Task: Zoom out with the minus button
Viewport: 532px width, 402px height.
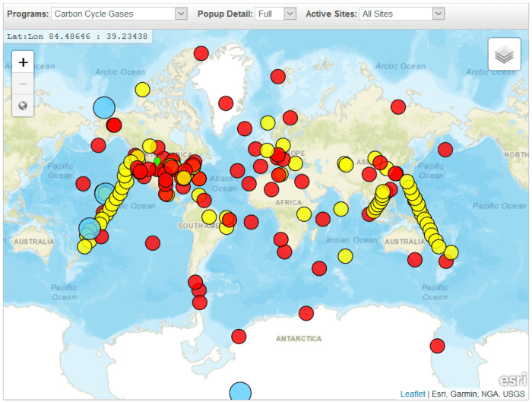Action: (23, 84)
